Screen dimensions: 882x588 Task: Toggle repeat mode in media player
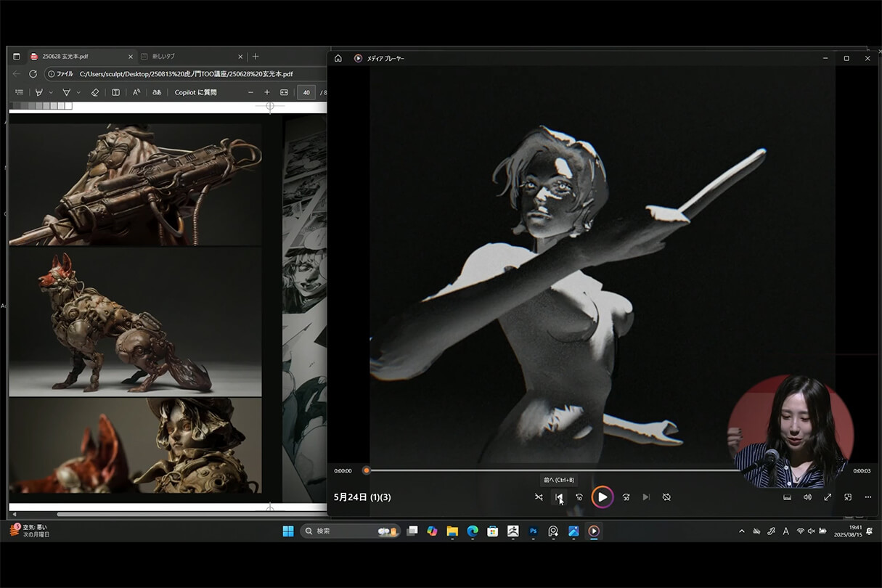pyautogui.click(x=666, y=497)
